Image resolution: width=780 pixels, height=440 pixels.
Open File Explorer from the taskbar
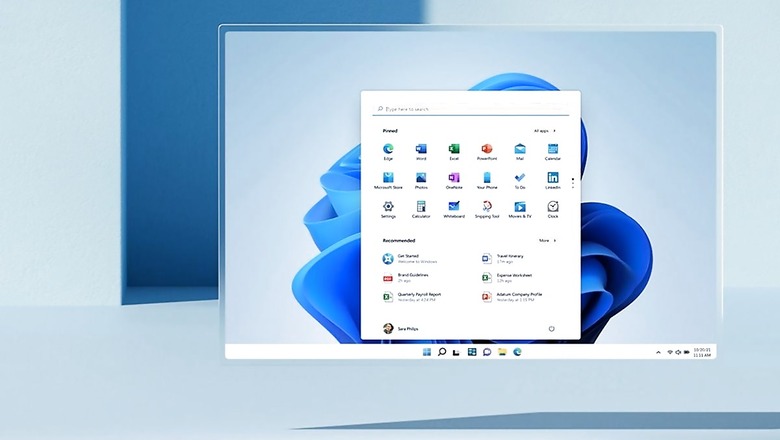coord(502,352)
